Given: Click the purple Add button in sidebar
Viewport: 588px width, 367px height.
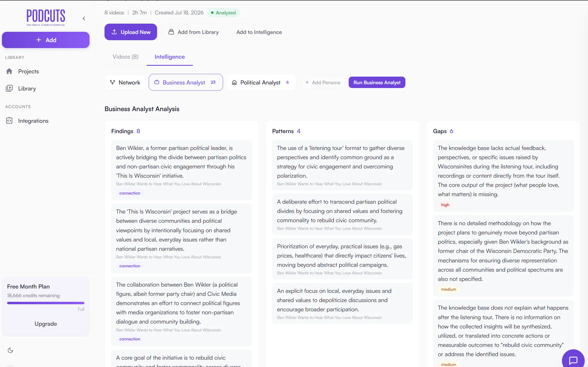Looking at the screenshot, I should pos(46,40).
